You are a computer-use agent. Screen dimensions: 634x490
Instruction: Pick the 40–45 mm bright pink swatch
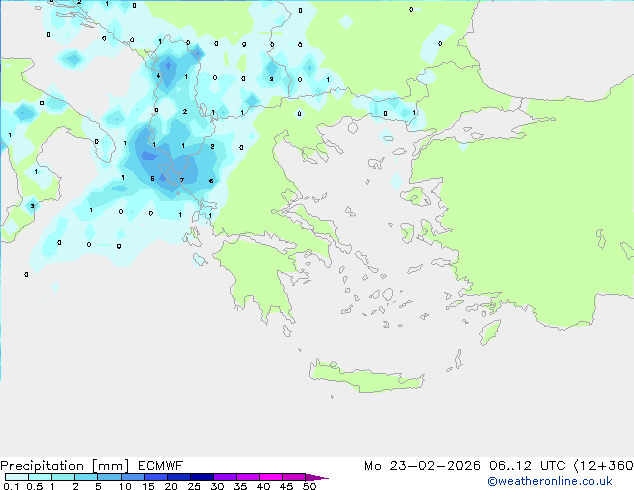point(271,477)
